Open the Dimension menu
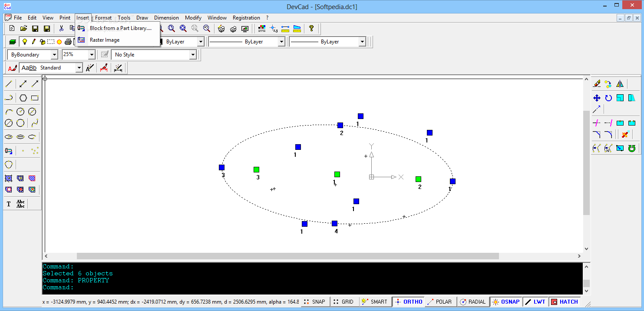 point(166,18)
